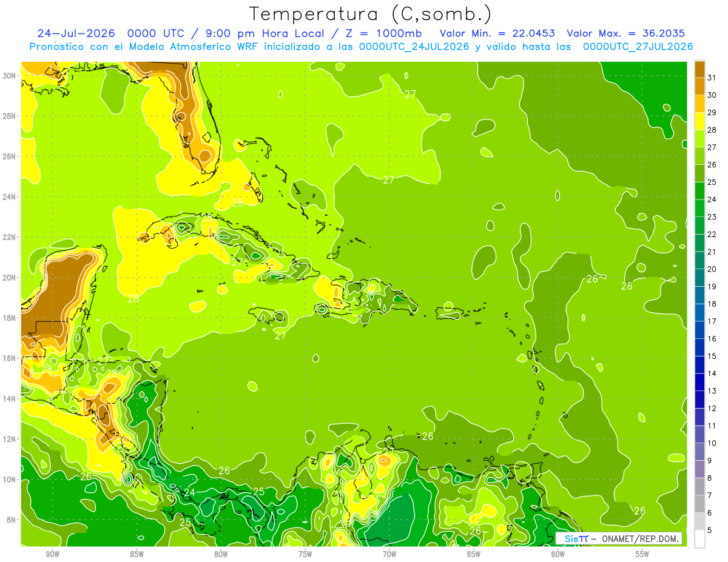The width and height of the screenshot is (728, 562).
Task: Select color scale label 15
Action: pyautogui.click(x=712, y=356)
